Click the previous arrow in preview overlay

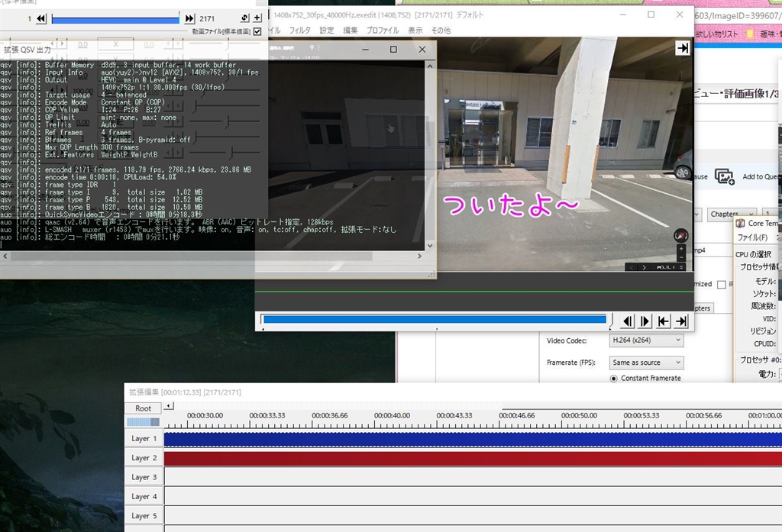coord(632,267)
